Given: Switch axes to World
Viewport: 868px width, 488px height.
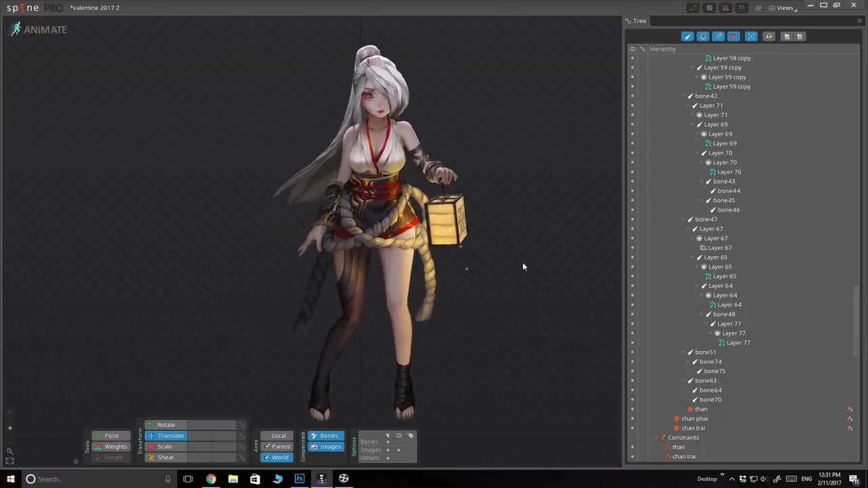Looking at the screenshot, I should point(277,457).
